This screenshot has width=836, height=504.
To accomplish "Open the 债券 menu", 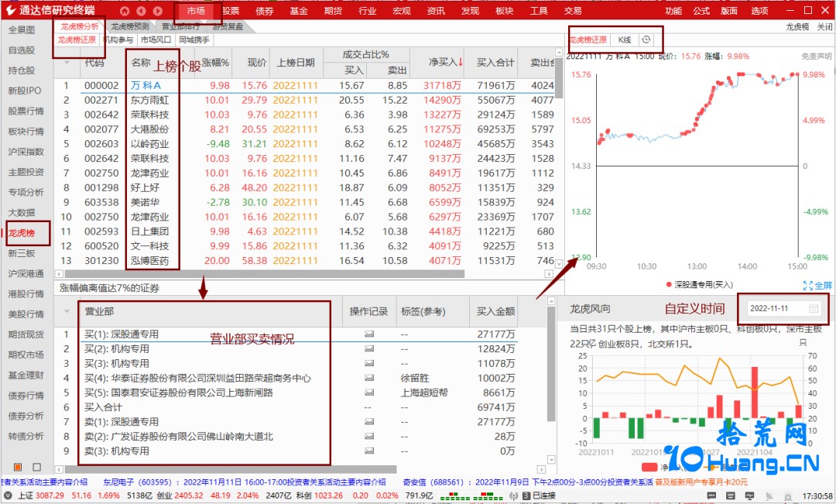I will point(265,11).
